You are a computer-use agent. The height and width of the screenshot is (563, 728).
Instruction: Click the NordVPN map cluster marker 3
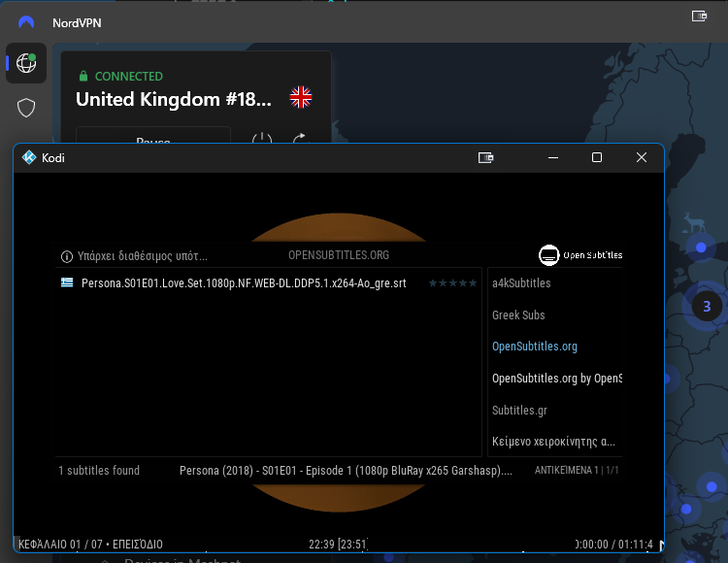(x=707, y=307)
